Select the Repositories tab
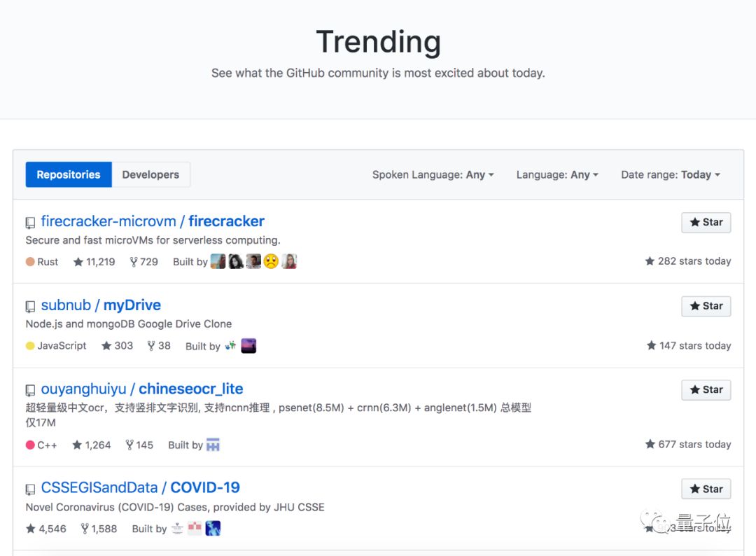 [x=69, y=174]
